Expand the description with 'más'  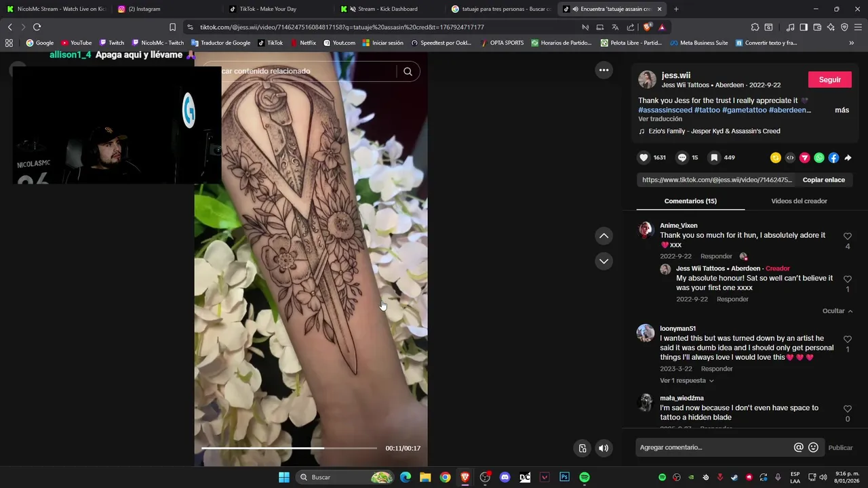click(x=842, y=110)
